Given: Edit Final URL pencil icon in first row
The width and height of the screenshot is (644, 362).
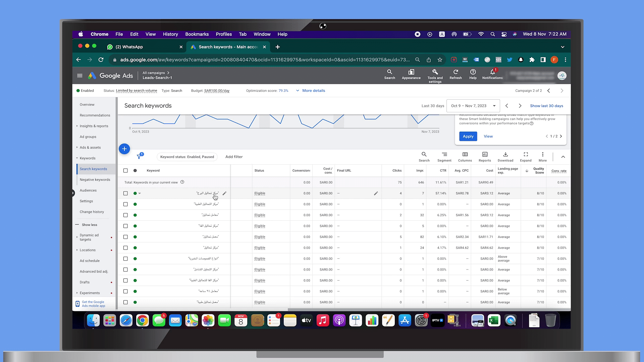Looking at the screenshot, I should [376, 193].
